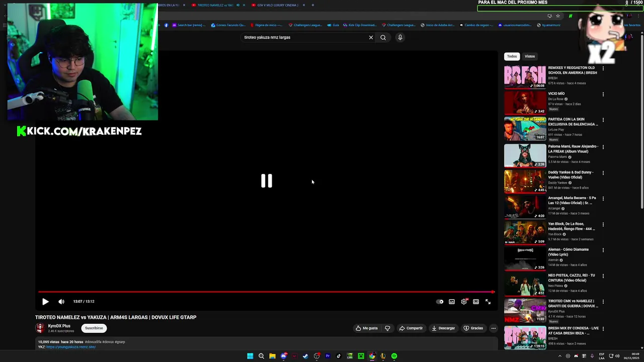The width and height of the screenshot is (644, 362).
Task: Open the 'VICIO MÍO' video thumbnail
Action: [525, 103]
